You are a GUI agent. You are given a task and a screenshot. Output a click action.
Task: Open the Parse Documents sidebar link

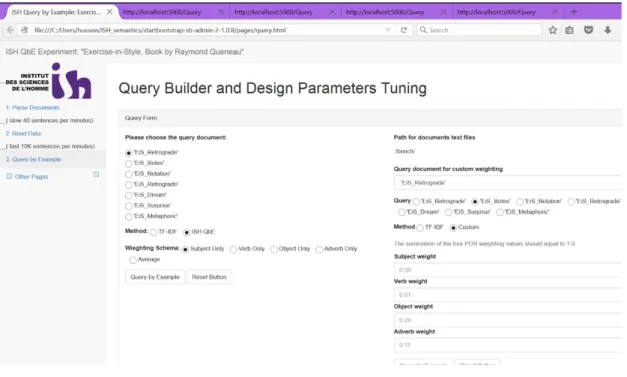click(x=32, y=108)
